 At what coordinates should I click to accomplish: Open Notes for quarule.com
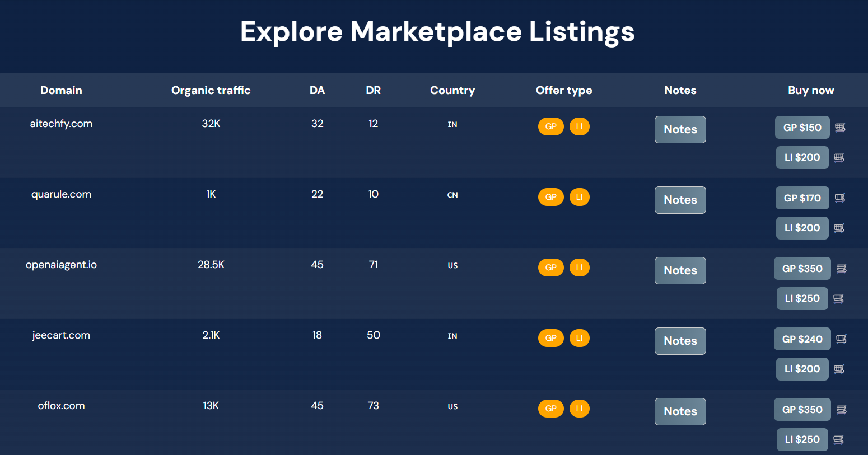[680, 200]
